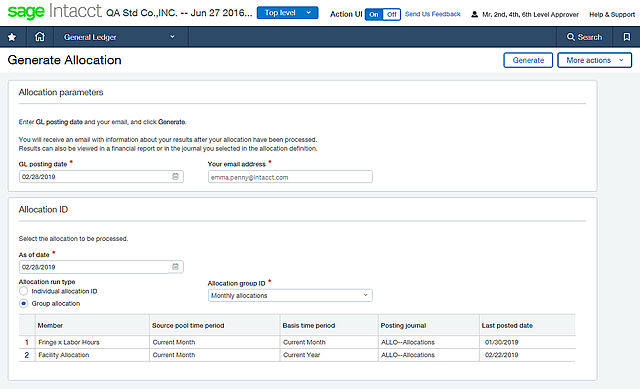
Task: Open the favorites star icon
Action: click(12, 37)
